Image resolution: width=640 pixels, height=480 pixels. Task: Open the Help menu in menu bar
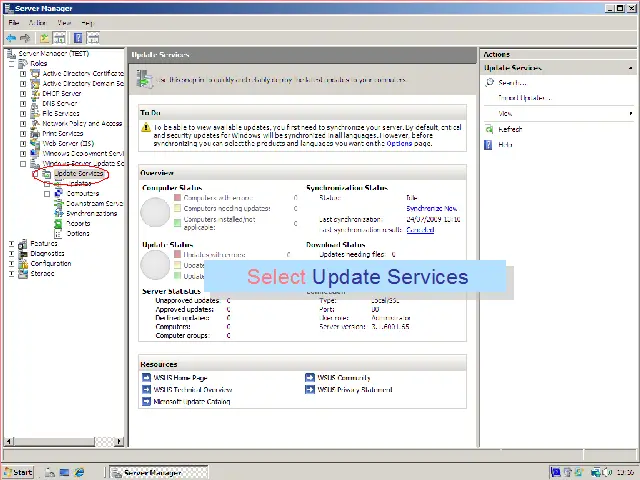tap(87, 22)
